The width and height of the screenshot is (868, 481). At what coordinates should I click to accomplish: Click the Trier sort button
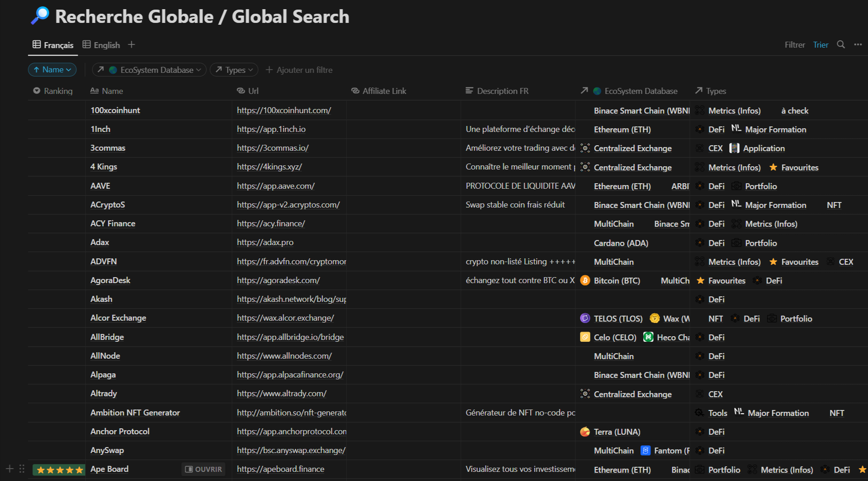[820, 45]
